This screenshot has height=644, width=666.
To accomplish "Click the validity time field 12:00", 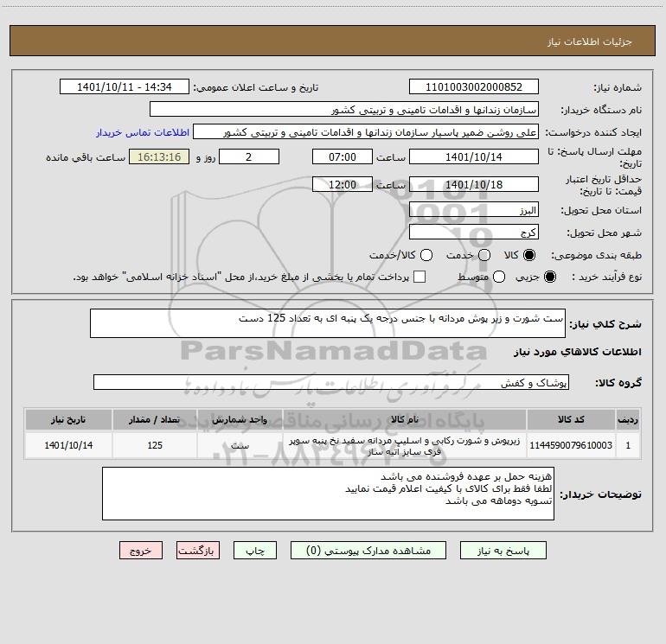I will (x=343, y=184).
